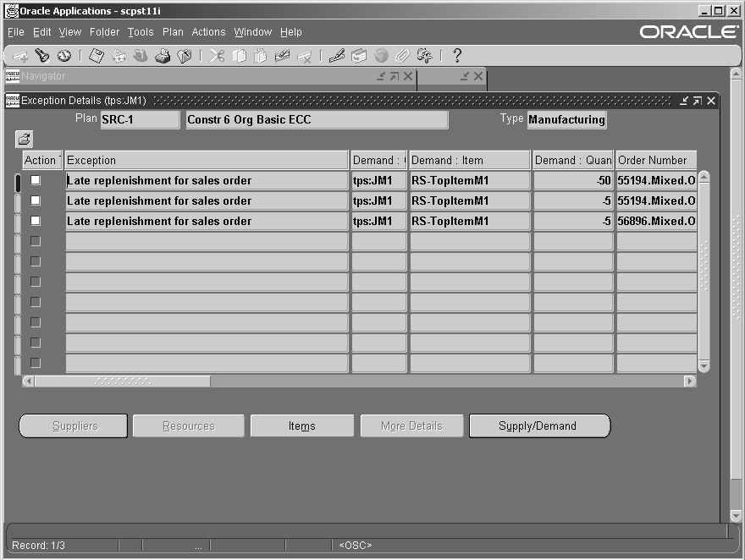The width and height of the screenshot is (745, 560).
Task: Click the Delete Record toolbar icon
Action: click(304, 56)
